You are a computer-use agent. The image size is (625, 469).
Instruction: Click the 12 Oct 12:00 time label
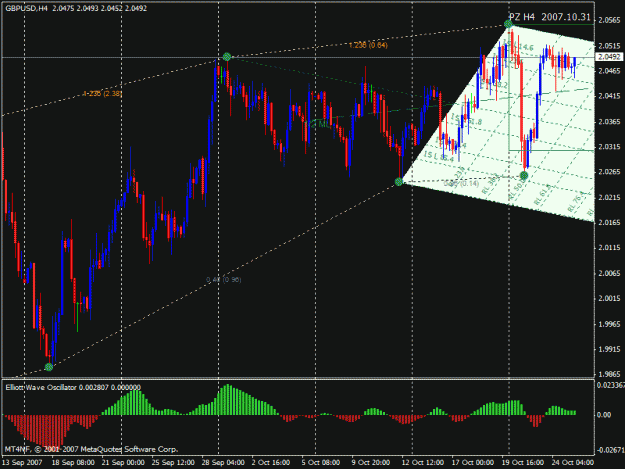click(423, 463)
